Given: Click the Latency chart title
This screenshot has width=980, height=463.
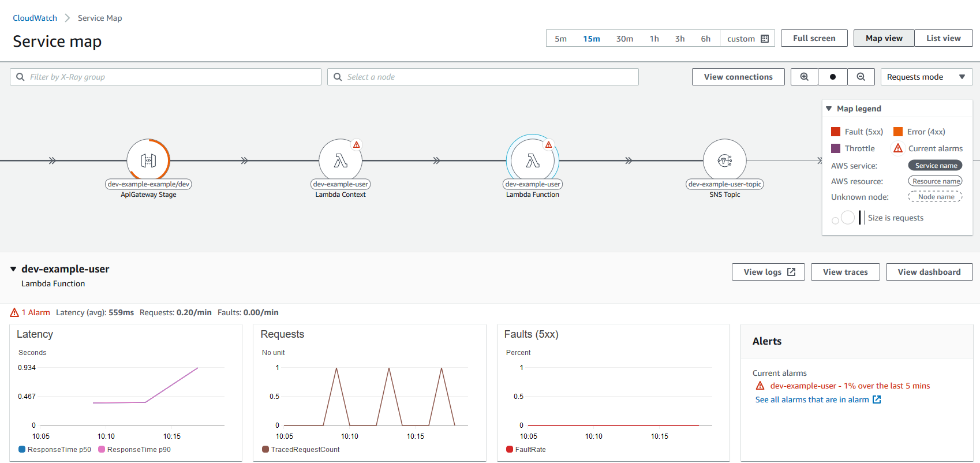Looking at the screenshot, I should click(x=35, y=334).
